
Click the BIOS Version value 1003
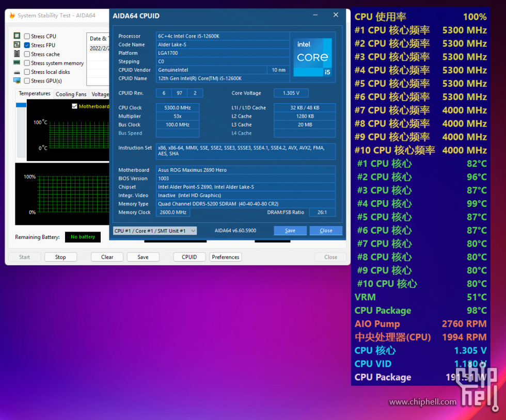(x=246, y=179)
